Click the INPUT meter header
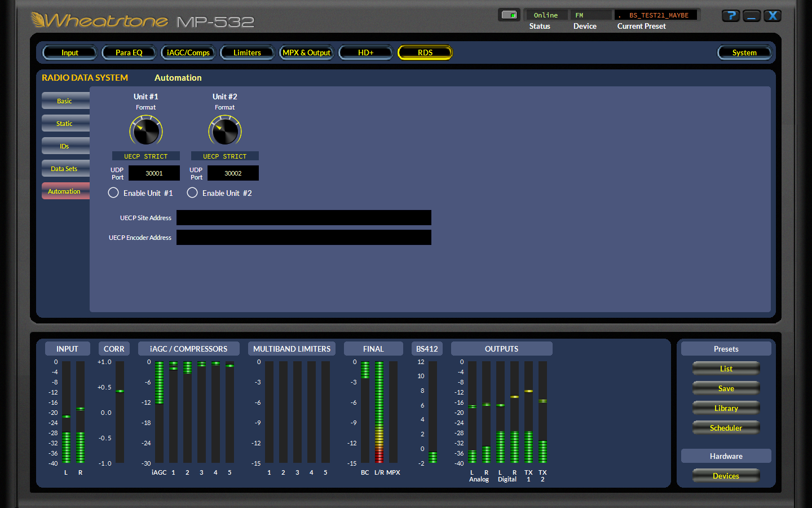This screenshot has width=812, height=508. tap(67, 349)
